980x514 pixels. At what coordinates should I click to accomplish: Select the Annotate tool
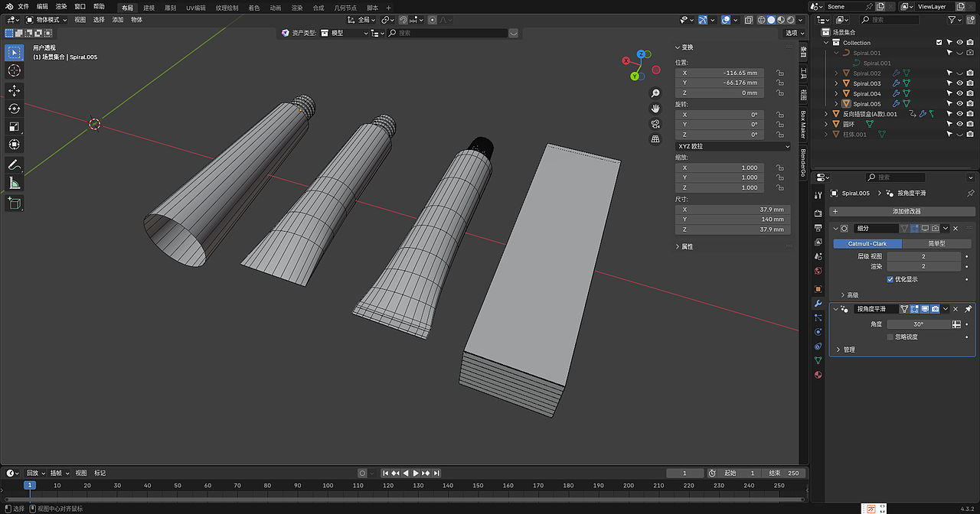(x=14, y=164)
